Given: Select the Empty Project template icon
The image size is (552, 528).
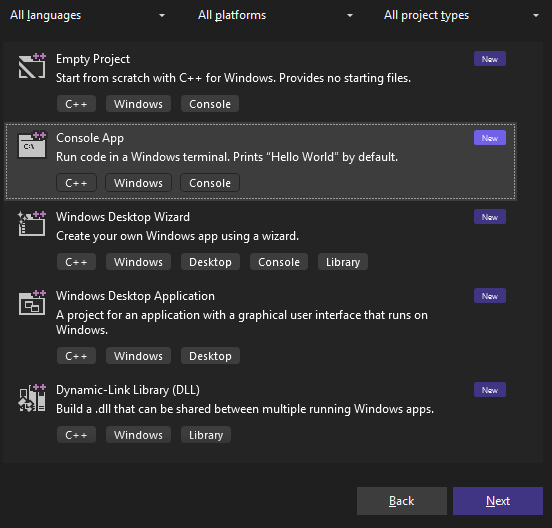Looking at the screenshot, I should click(32, 66).
